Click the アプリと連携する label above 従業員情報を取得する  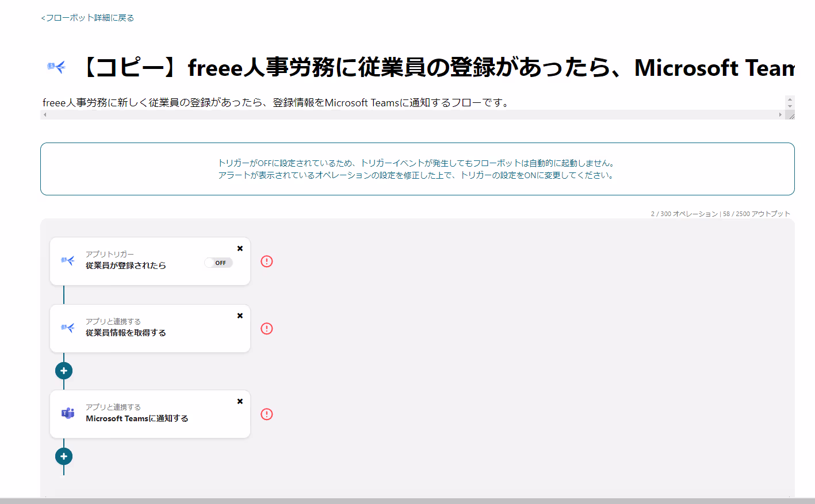(113, 321)
